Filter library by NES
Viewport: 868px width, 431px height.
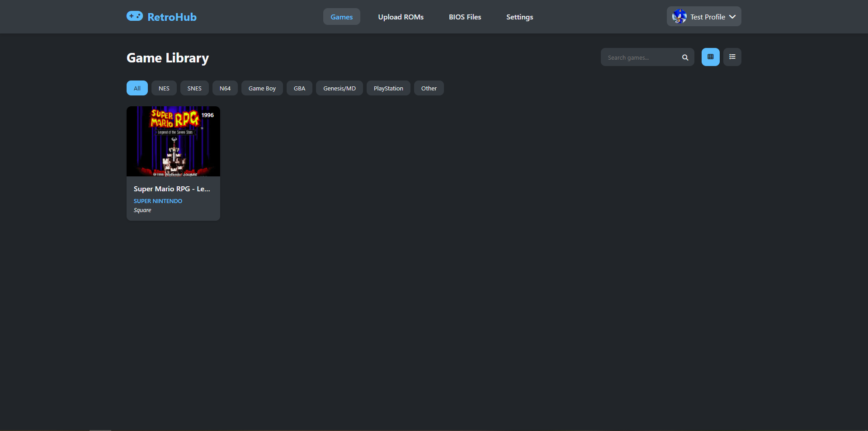click(x=164, y=88)
